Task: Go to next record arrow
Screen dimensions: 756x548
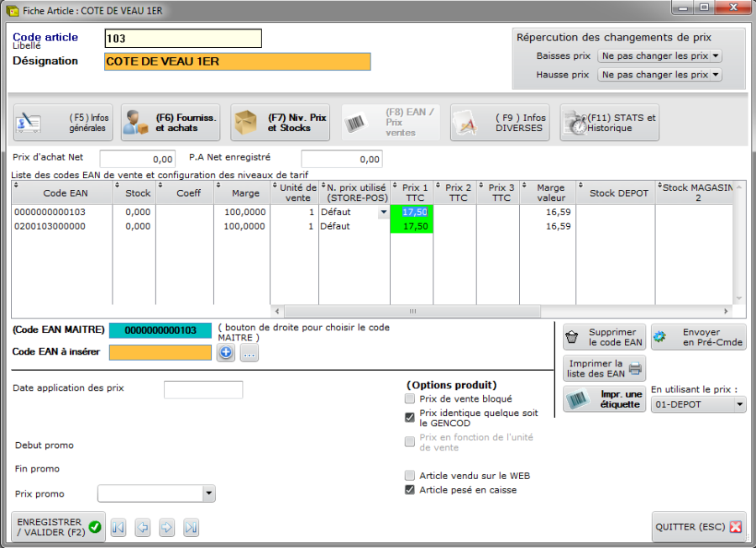Action: (167, 528)
